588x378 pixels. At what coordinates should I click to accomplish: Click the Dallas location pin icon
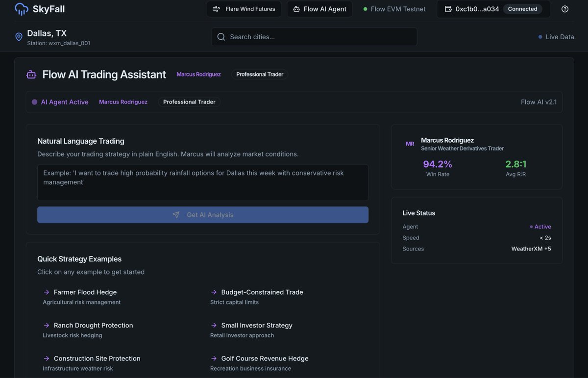tap(19, 37)
